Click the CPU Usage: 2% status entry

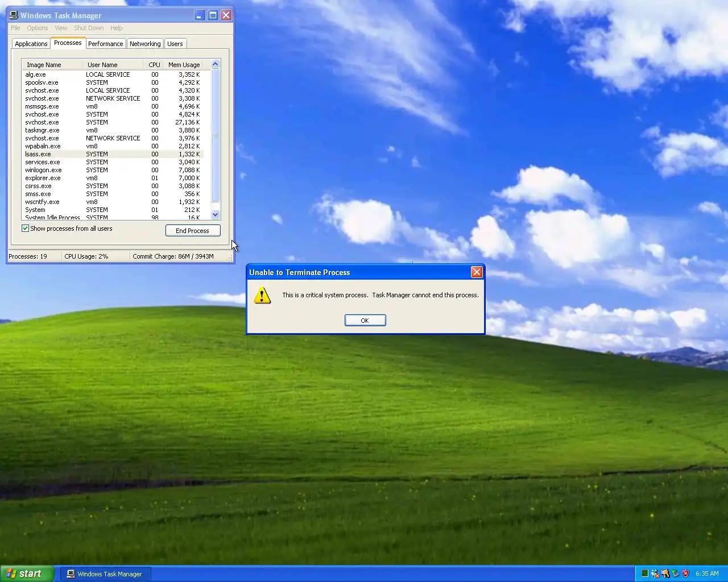(x=95, y=256)
